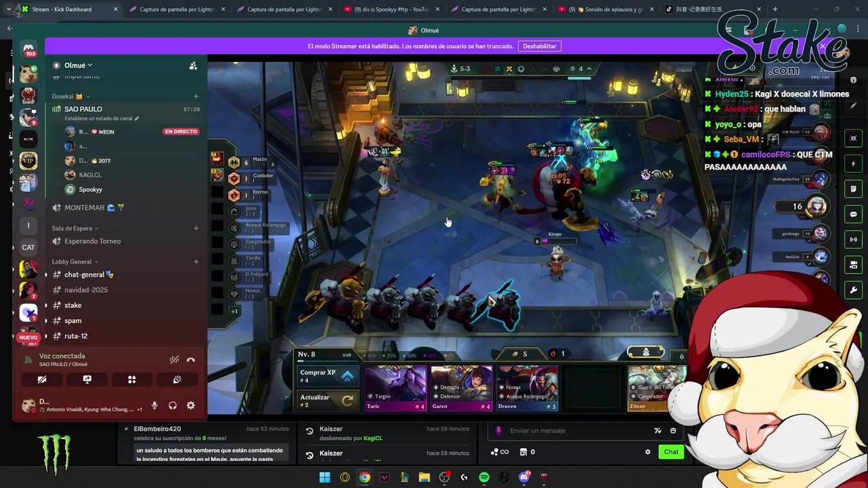Open the stake text channel
The image size is (868, 488).
73,306
